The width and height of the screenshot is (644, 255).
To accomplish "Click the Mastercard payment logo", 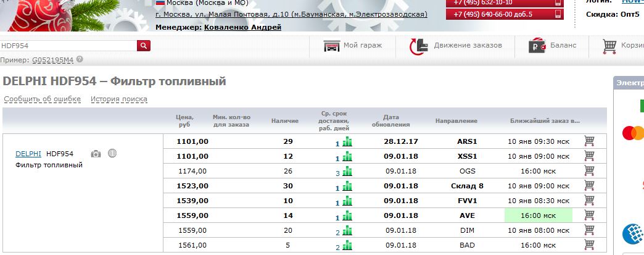I will point(633,133).
